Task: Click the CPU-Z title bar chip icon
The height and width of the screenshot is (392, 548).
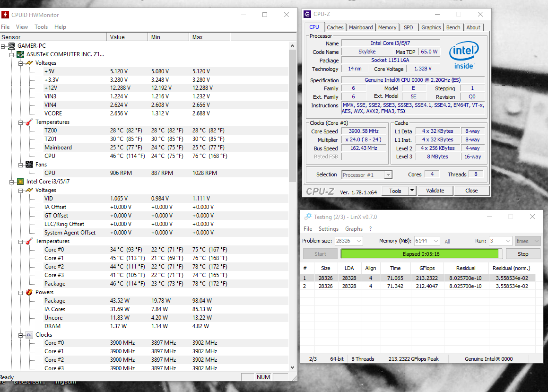Action: point(307,14)
